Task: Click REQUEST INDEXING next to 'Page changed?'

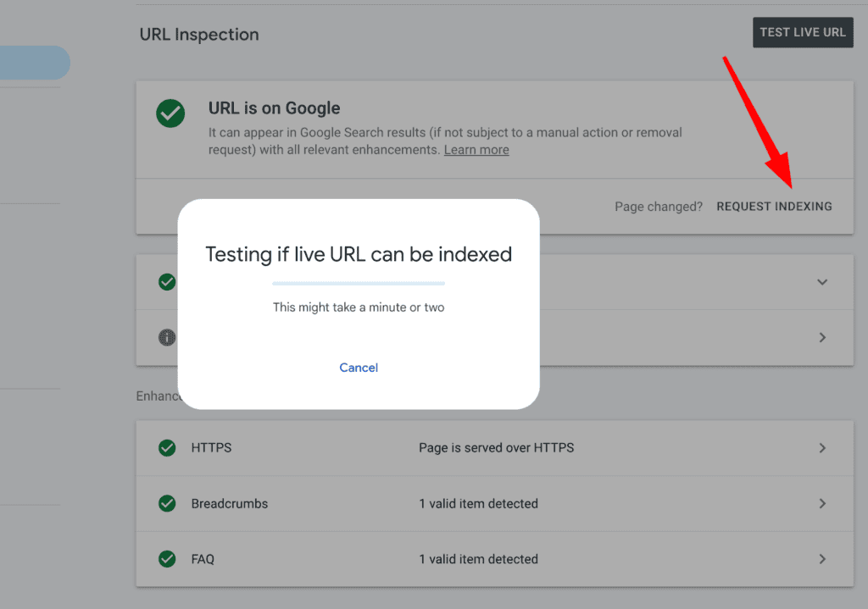Action: click(774, 206)
